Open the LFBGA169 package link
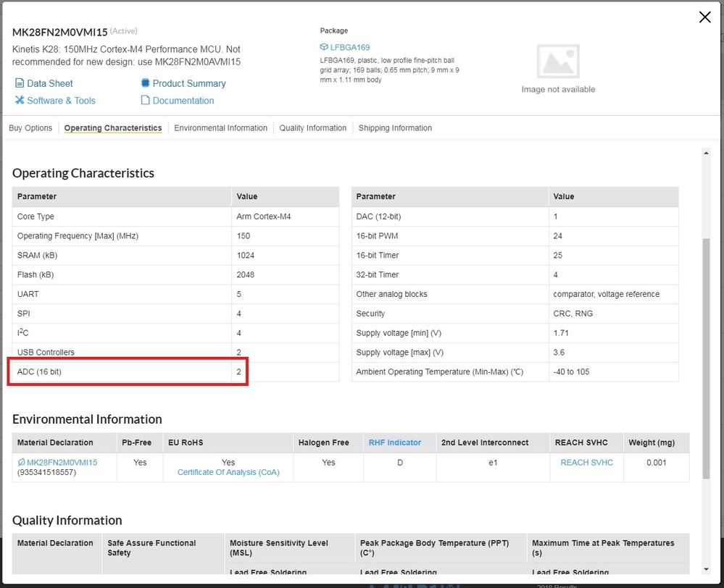Viewport: 724px width, 588px height. (350, 47)
